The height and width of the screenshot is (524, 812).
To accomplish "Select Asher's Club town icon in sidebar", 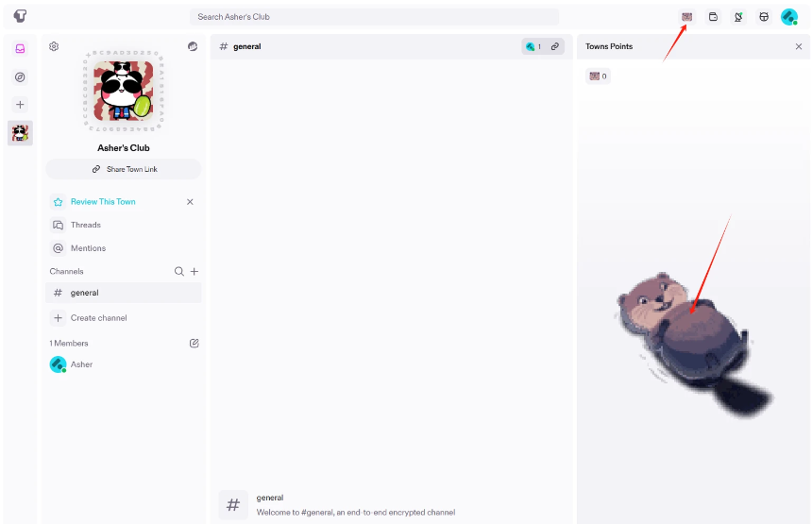I will click(20, 133).
